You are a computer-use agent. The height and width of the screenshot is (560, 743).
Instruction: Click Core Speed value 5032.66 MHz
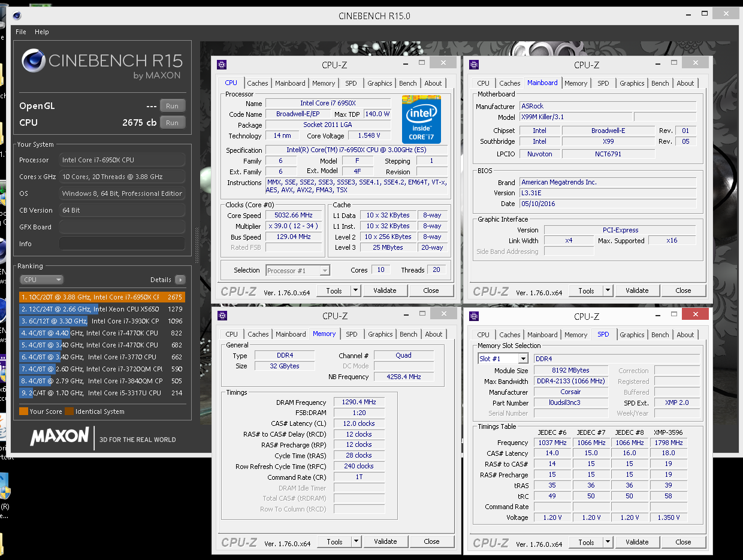pos(294,216)
